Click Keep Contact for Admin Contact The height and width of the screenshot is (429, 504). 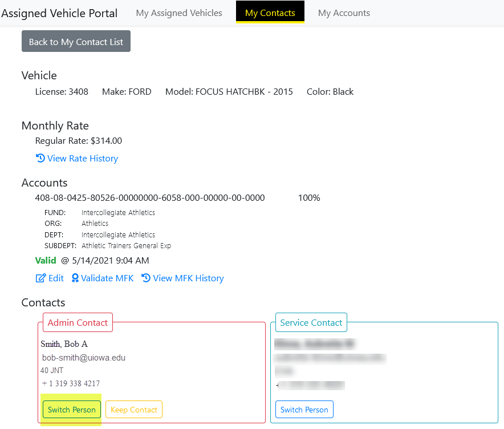(x=134, y=410)
